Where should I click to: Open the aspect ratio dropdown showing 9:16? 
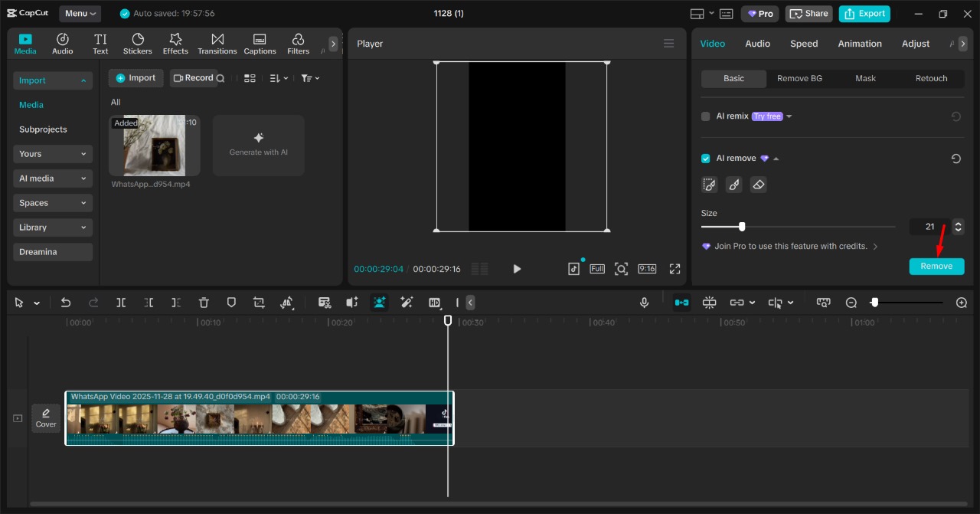(x=647, y=269)
